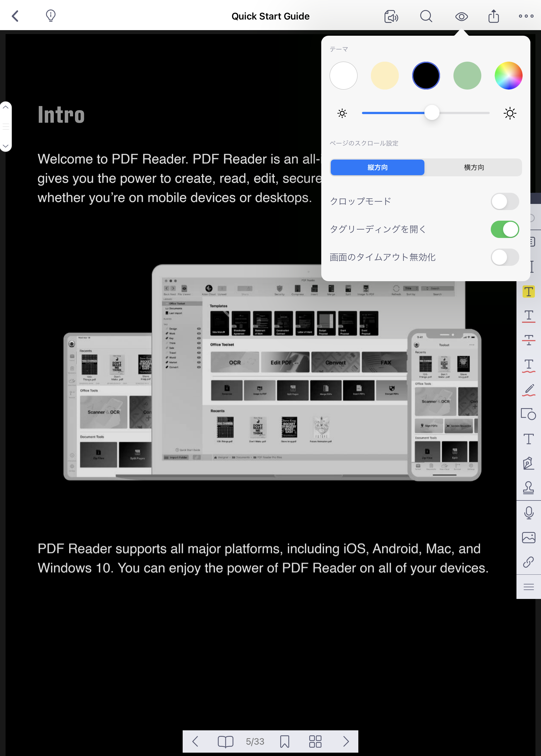The width and height of the screenshot is (541, 756).
Task: Disable the タグリーディングを開く switch
Action: 505,229
